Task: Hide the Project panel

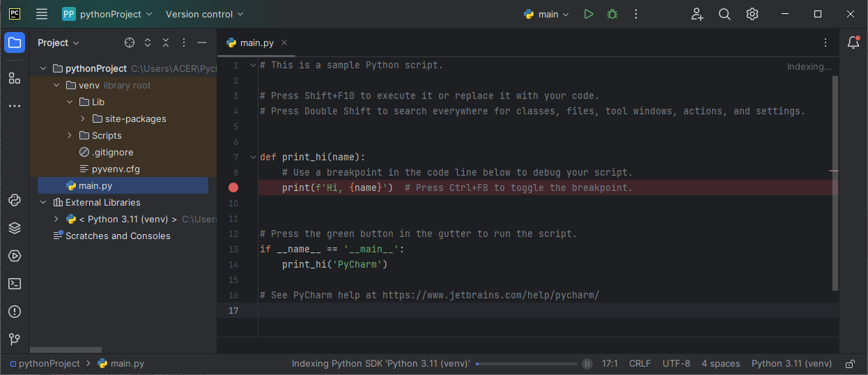Action: (x=202, y=43)
